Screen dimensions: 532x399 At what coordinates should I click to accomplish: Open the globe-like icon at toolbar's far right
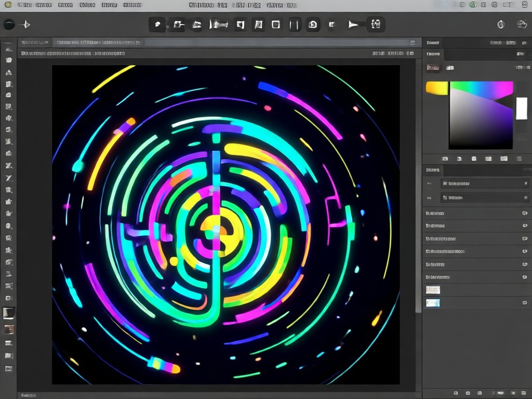(x=522, y=24)
